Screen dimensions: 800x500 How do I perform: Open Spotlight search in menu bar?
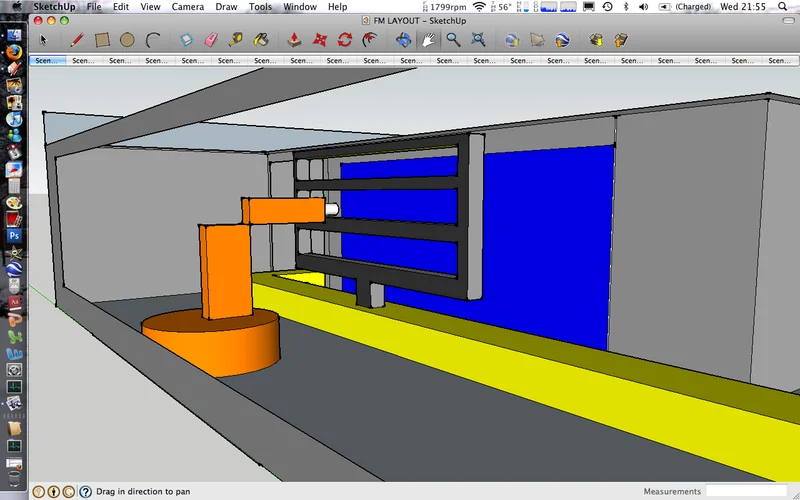click(783, 7)
